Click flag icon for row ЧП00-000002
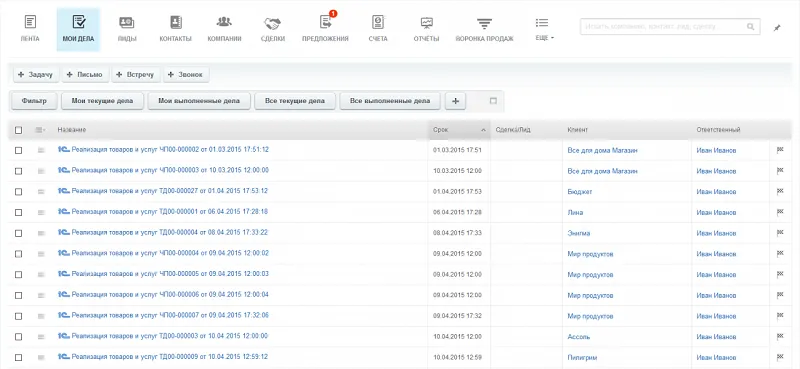 click(779, 151)
